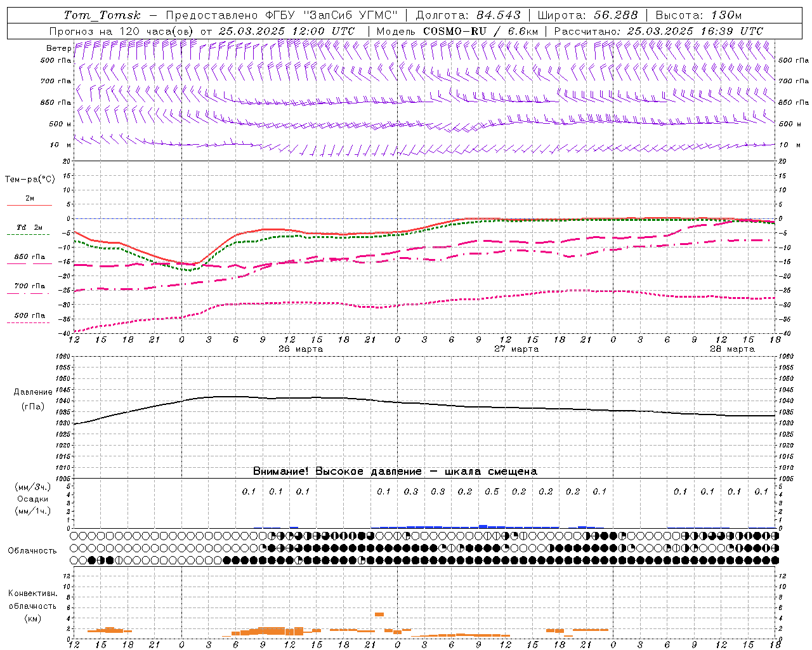The image size is (812, 650).
Task: Click the 'Тем-ра(°C)' temperature panel label
Action: pos(30,180)
